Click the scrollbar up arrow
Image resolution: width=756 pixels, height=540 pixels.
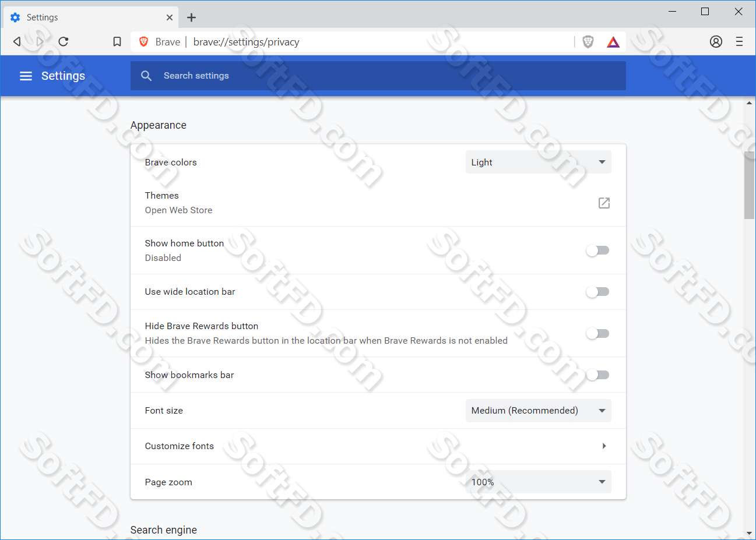(749, 103)
